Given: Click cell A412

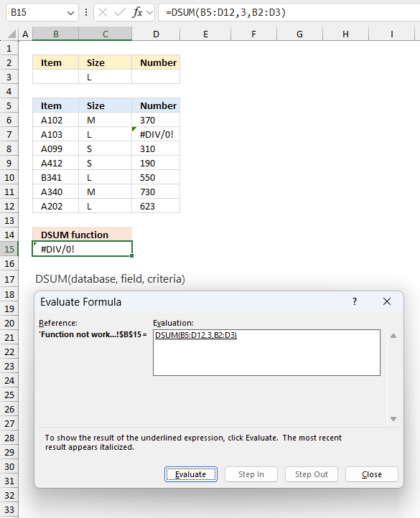Looking at the screenshot, I should point(55,163).
